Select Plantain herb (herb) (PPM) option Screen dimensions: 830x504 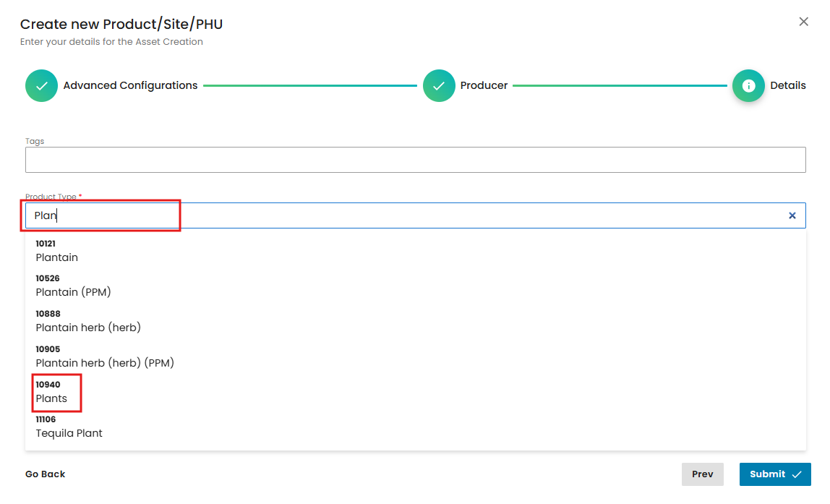(105, 356)
